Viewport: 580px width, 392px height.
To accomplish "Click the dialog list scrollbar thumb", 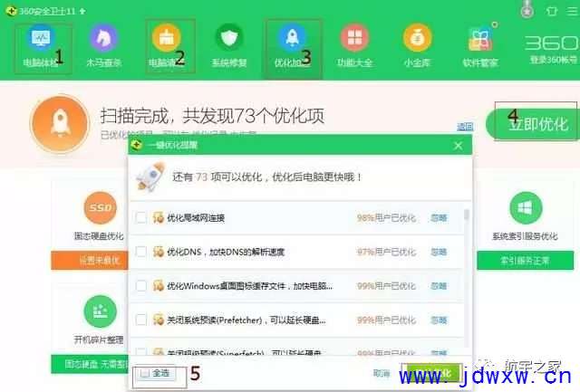I will 467,215.
